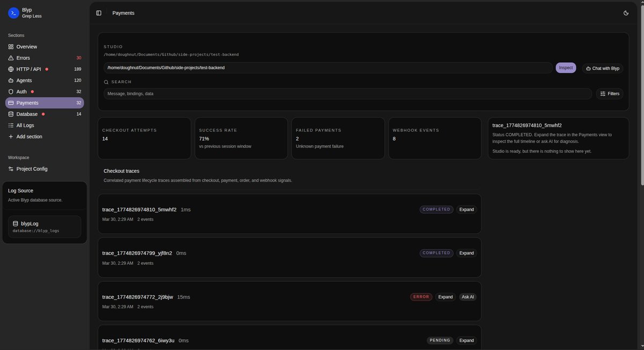Click COMPLETED badge on trace ending yjf8n2

(x=437, y=253)
